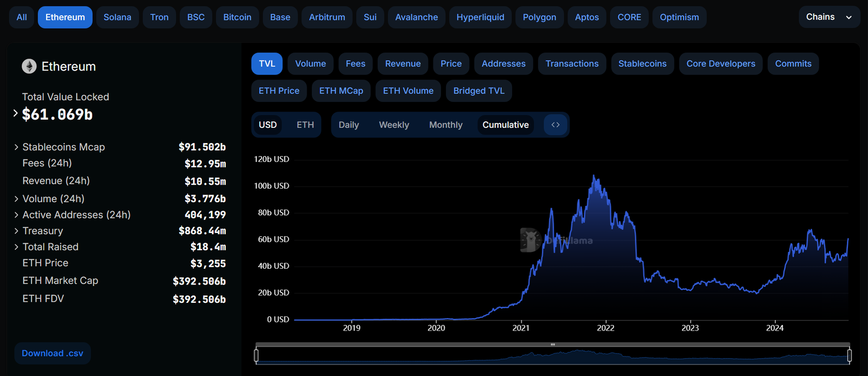The height and width of the screenshot is (376, 868).
Task: Click the Treasury value $868.44m
Action: tap(202, 231)
